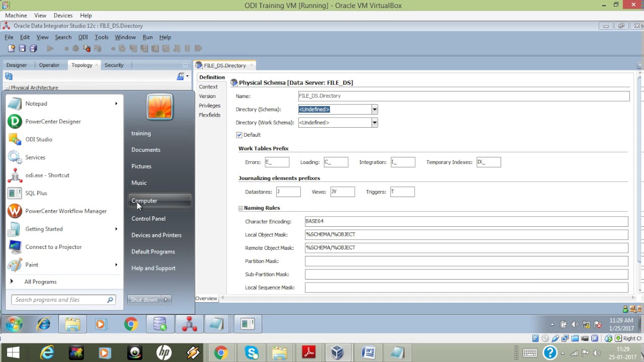Open Shut down options arrow

tap(166, 300)
